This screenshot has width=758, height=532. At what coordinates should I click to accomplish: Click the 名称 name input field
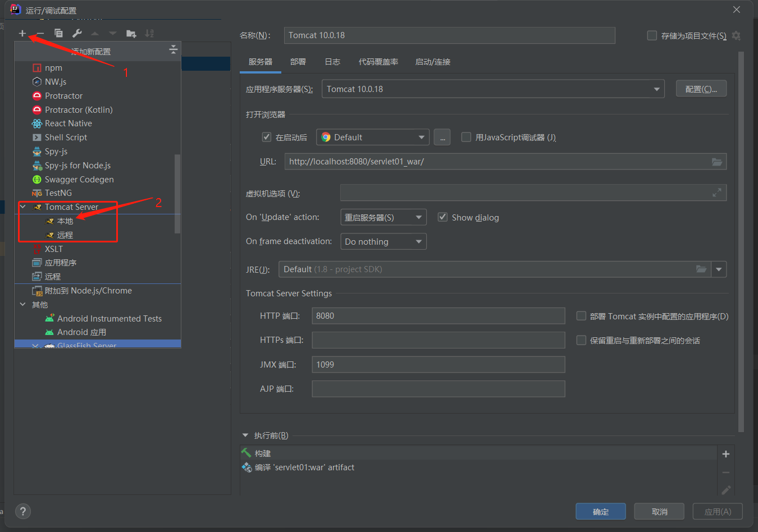[x=450, y=35]
